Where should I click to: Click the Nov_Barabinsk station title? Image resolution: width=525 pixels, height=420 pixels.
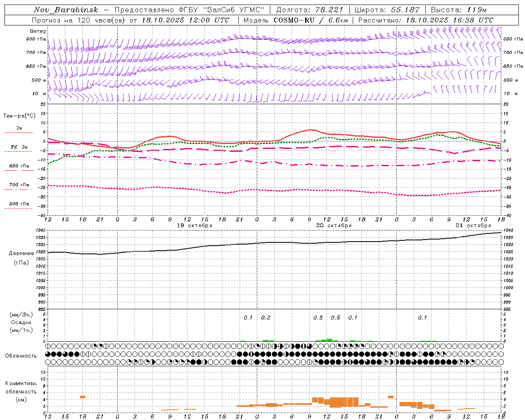(x=66, y=10)
